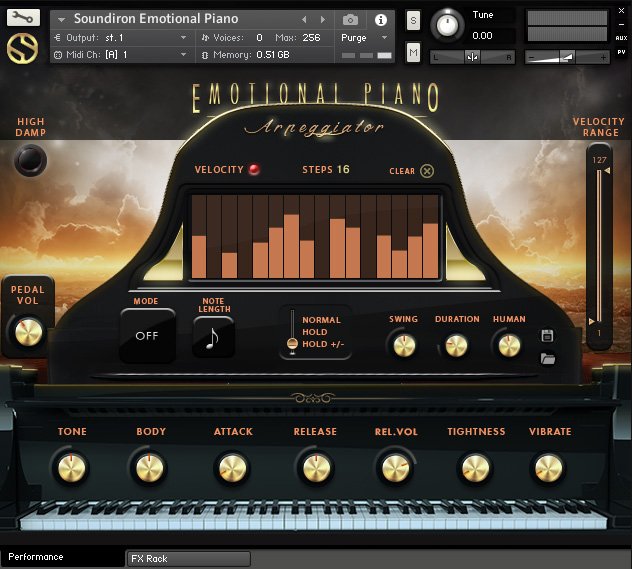Switch to the Performance tab
The image size is (632, 569).
(60, 557)
